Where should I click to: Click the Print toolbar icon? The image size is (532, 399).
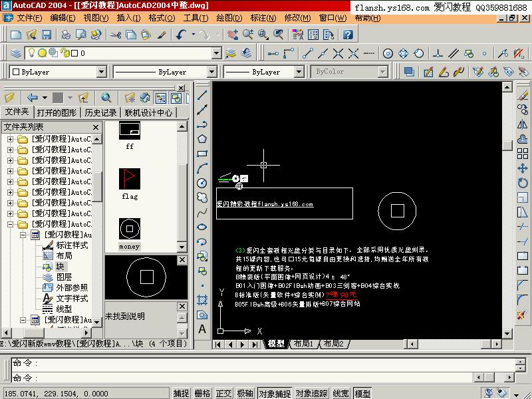66,35
